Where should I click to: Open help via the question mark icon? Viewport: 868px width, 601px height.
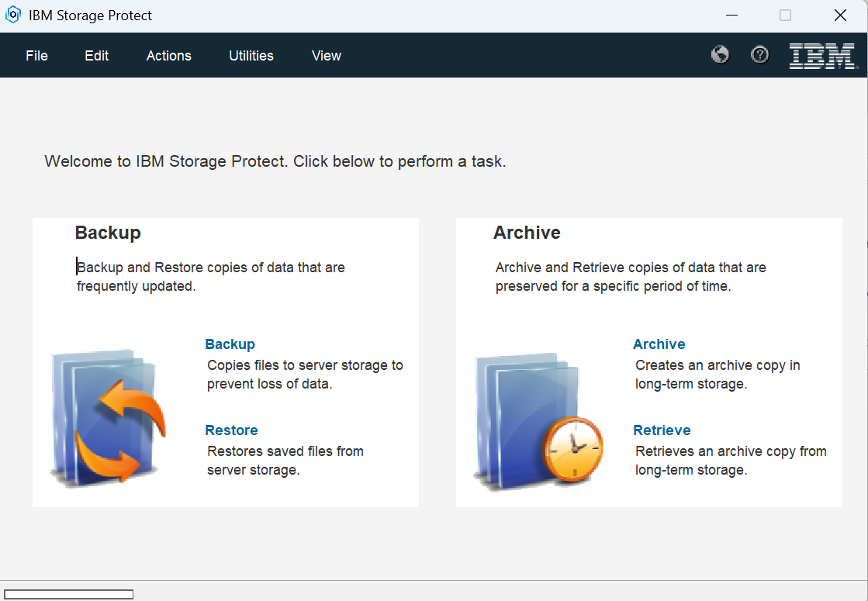(760, 55)
